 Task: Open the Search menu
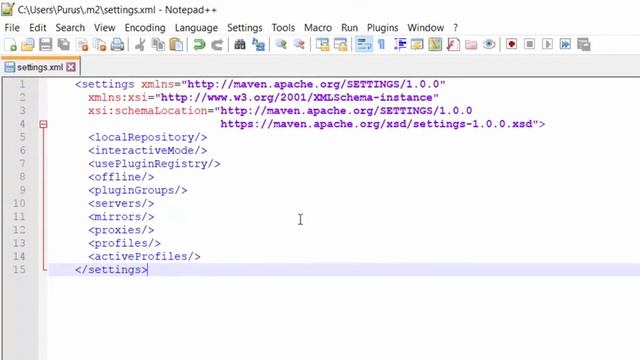70,28
